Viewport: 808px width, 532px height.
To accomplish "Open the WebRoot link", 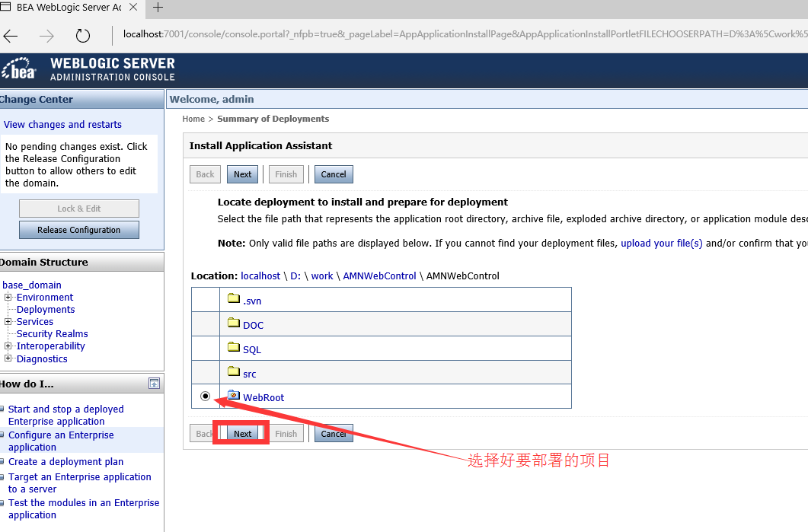I will coord(263,397).
